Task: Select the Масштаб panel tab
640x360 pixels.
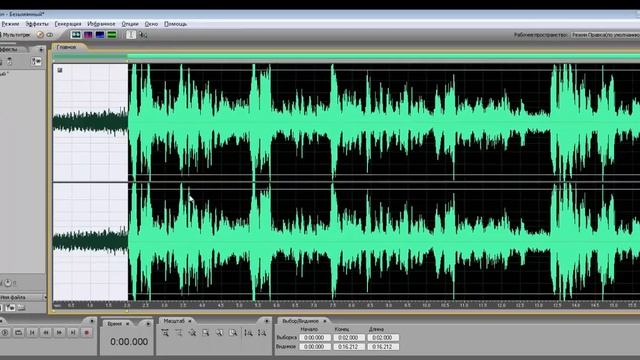Action: (174, 321)
